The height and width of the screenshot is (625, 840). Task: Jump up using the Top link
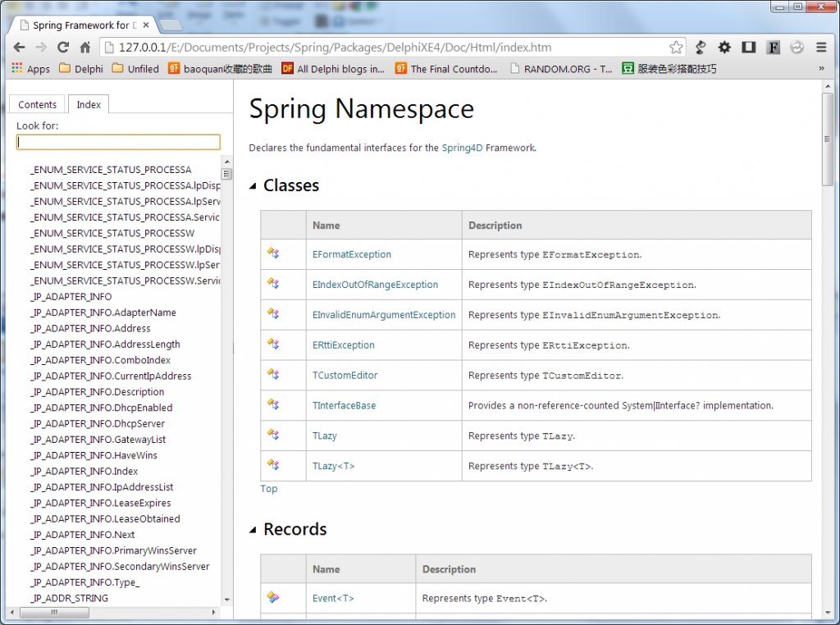click(x=268, y=488)
